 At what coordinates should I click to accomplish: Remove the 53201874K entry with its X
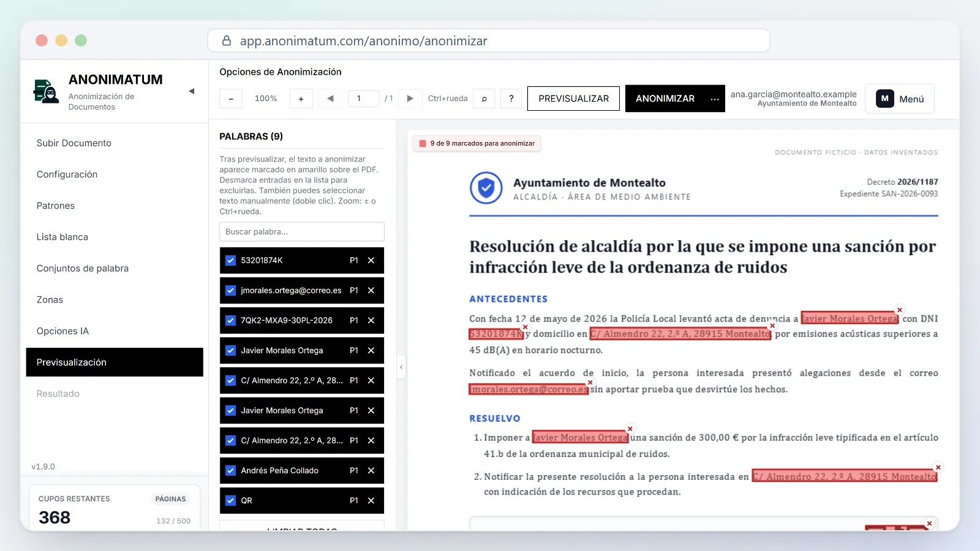tap(371, 260)
